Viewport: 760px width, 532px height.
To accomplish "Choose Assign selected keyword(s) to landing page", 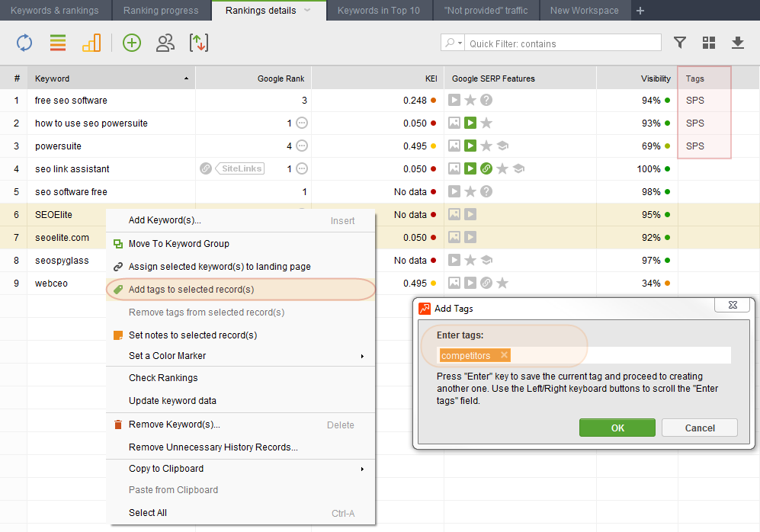I will click(x=240, y=267).
